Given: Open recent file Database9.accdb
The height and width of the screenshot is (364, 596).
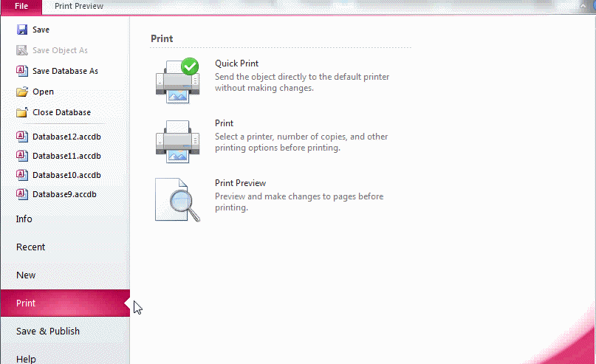Looking at the screenshot, I should tap(64, 194).
